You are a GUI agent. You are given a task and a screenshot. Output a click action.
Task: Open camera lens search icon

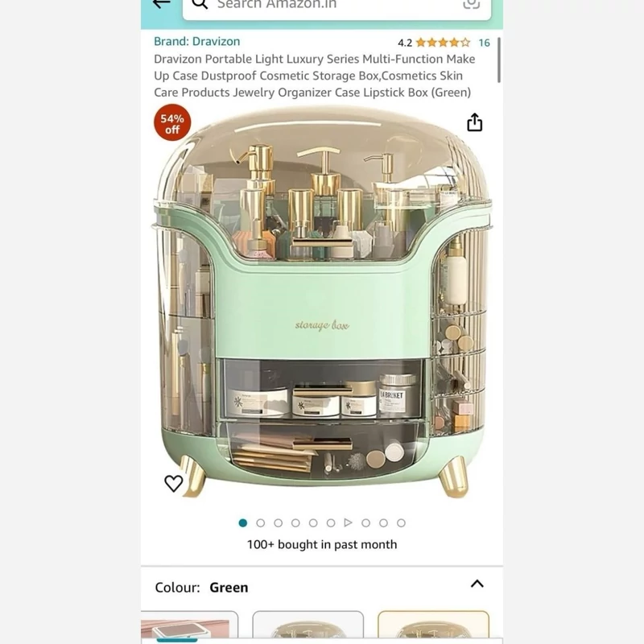[471, 4]
